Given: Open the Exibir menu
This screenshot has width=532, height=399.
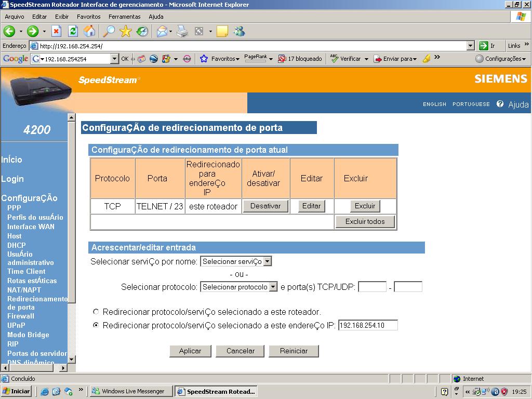Looking at the screenshot, I should tap(62, 17).
